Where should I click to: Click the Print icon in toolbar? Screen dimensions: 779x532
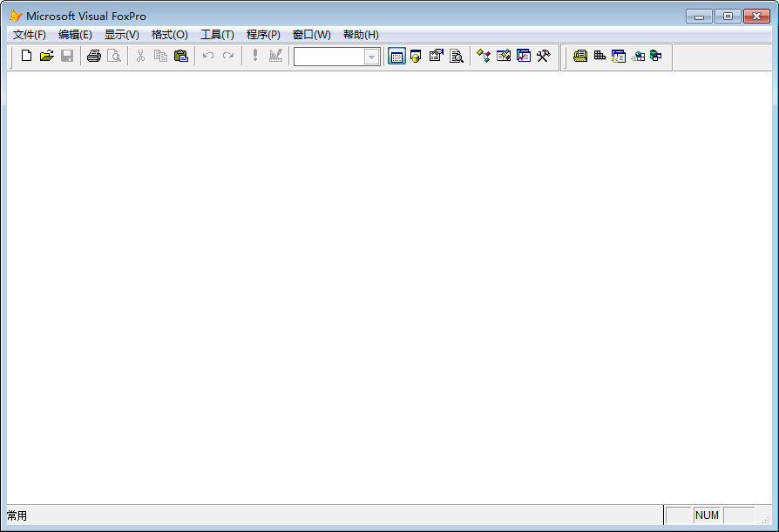(x=93, y=56)
